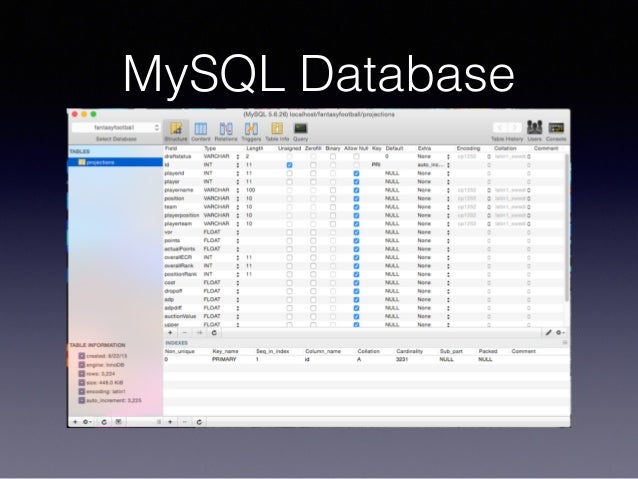This screenshot has width=638, height=479.
Task: Go back in Table History
Action: click(500, 128)
